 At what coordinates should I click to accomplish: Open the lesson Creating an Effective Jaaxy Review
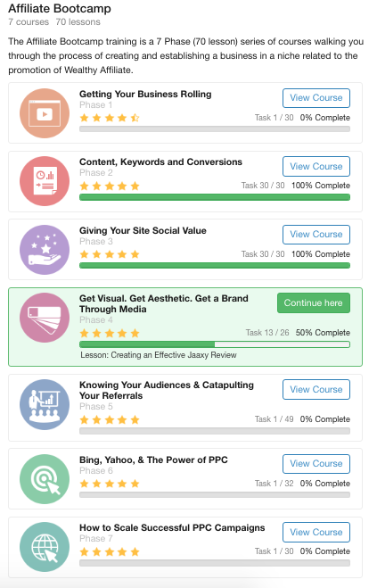click(159, 355)
